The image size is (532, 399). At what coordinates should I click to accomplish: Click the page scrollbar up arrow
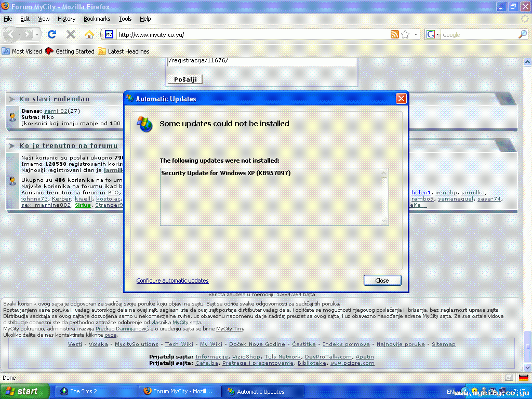pyautogui.click(x=528, y=62)
